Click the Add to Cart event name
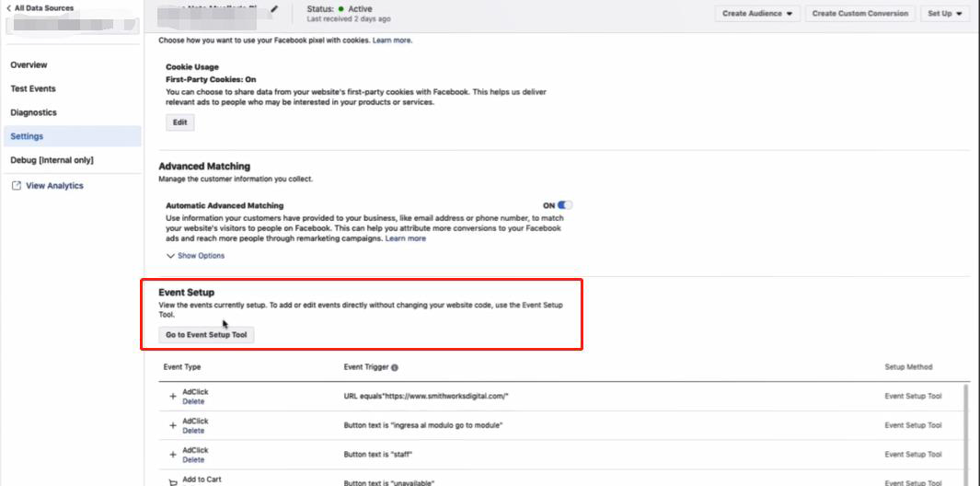Image resolution: width=980 pixels, height=486 pixels. pos(202,480)
